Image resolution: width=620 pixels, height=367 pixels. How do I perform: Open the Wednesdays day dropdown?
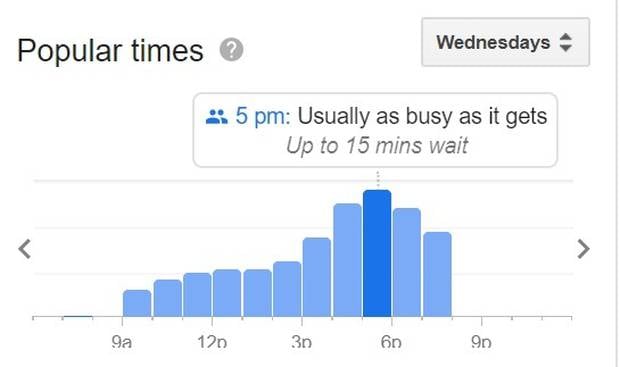click(x=505, y=42)
